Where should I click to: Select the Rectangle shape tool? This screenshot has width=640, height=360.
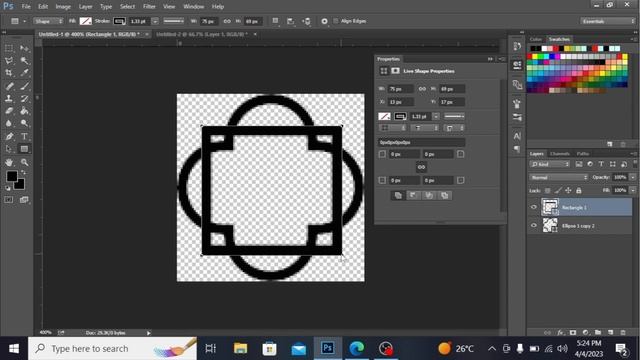point(24,149)
